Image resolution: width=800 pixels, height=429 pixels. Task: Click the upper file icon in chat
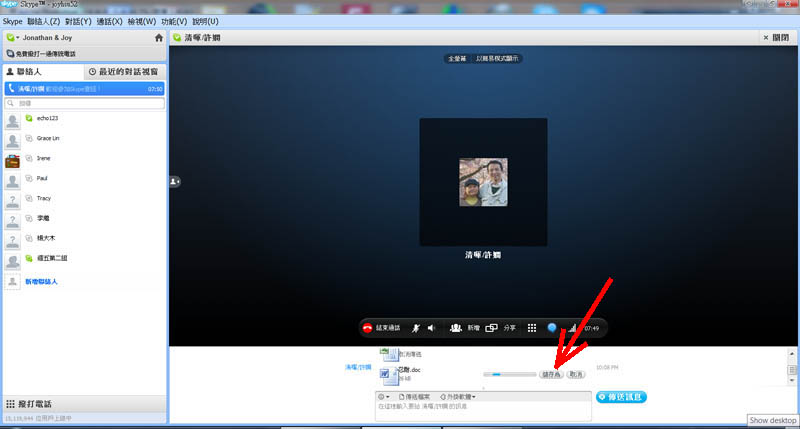389,353
